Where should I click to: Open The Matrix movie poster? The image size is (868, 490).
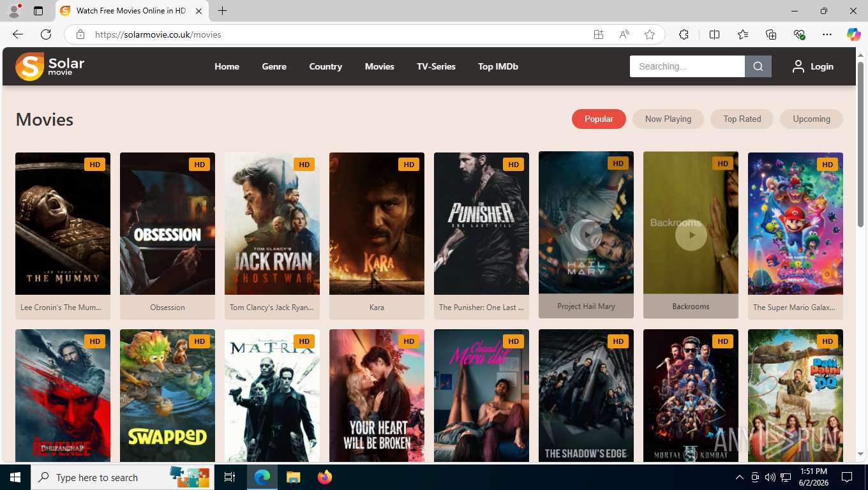coord(272,396)
